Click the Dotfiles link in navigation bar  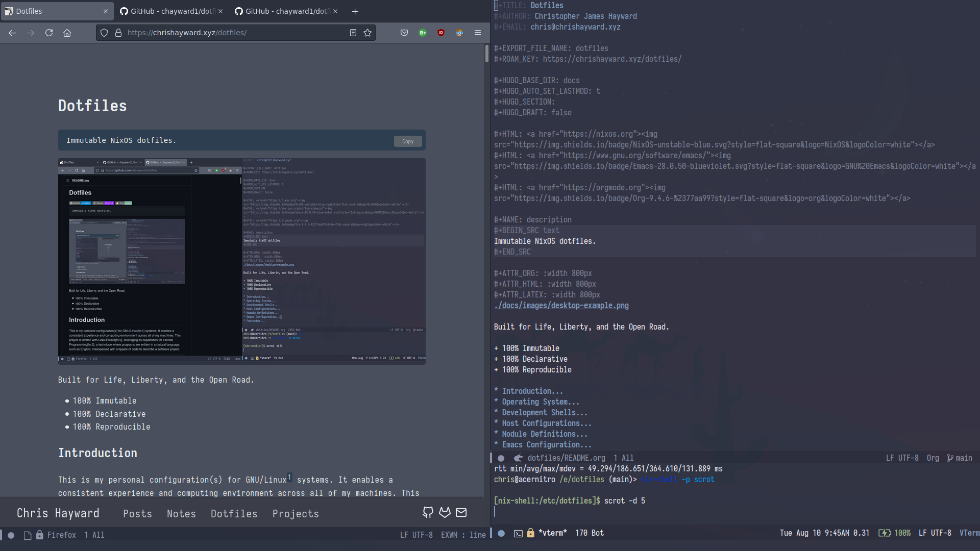234,513
